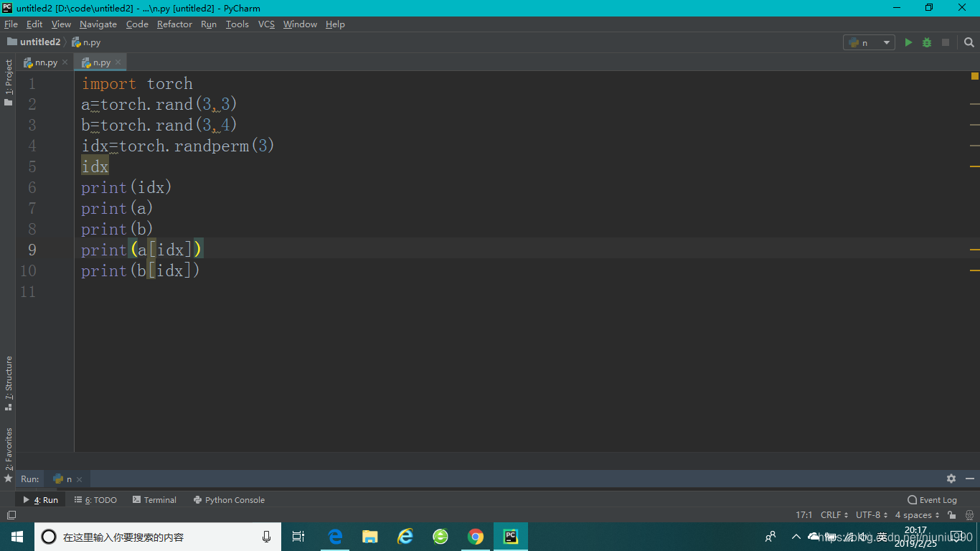Change '4 spaces' indent setting
This screenshot has height=551, width=980.
(917, 515)
